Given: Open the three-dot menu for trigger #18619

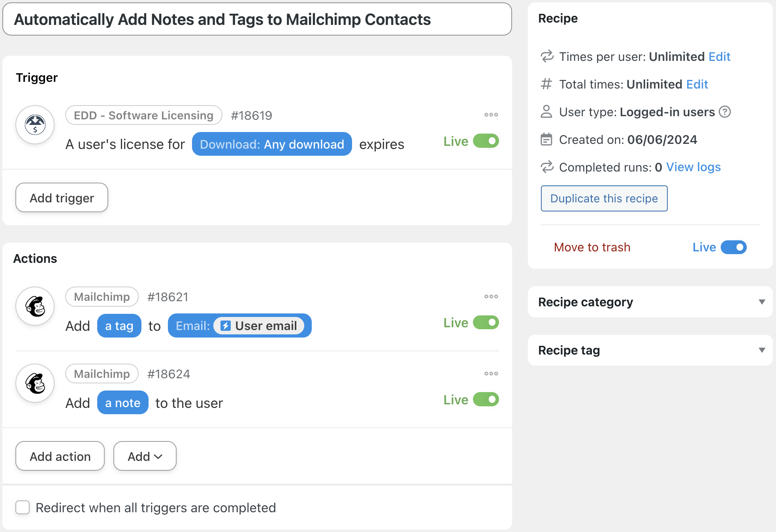Looking at the screenshot, I should pos(491,115).
